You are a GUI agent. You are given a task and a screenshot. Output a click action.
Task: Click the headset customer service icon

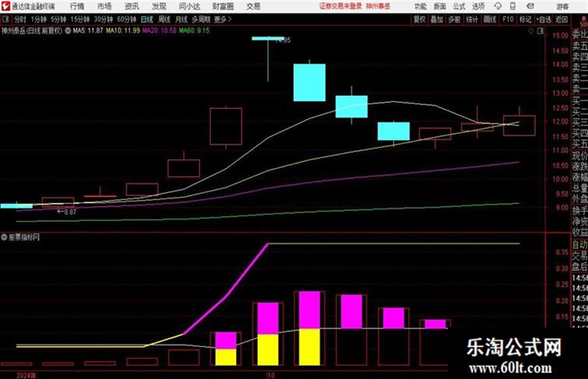click(498, 6)
